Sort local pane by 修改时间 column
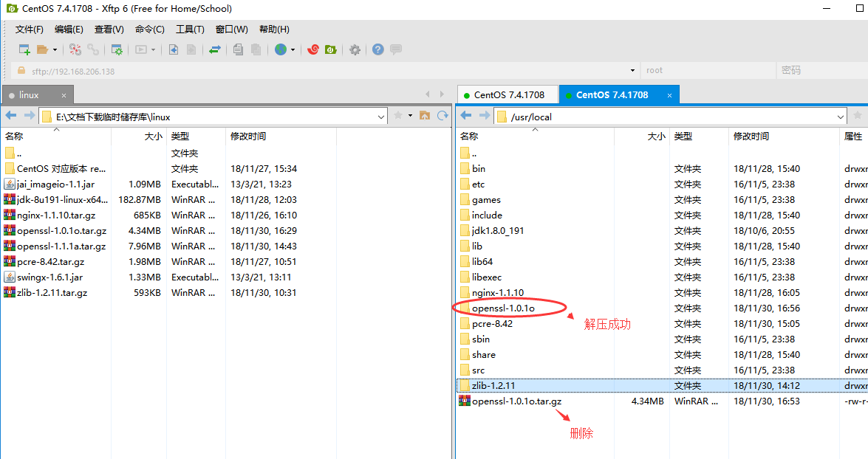 [x=281, y=136]
